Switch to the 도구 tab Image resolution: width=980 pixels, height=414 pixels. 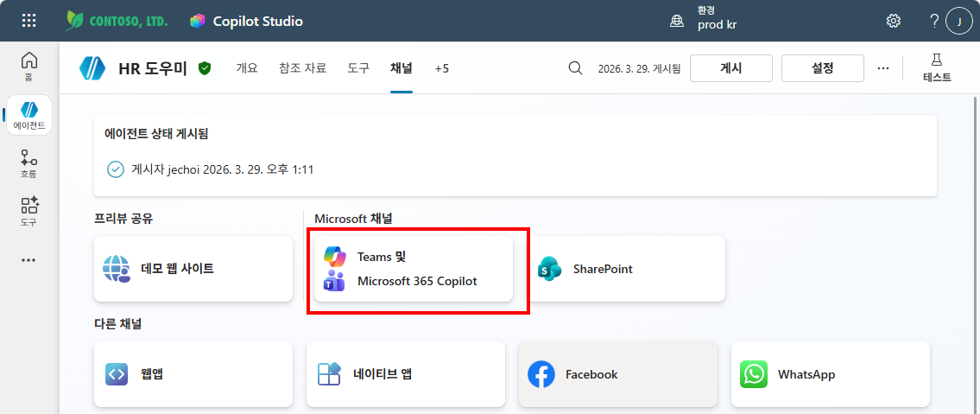pyautogui.click(x=358, y=68)
